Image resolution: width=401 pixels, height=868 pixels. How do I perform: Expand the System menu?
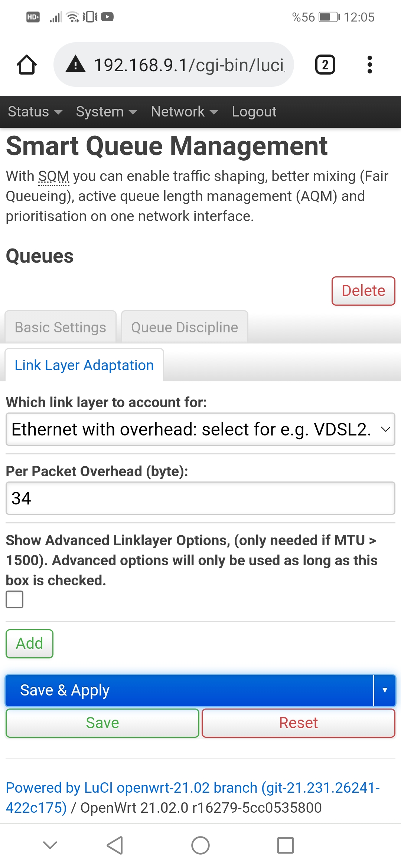click(107, 112)
